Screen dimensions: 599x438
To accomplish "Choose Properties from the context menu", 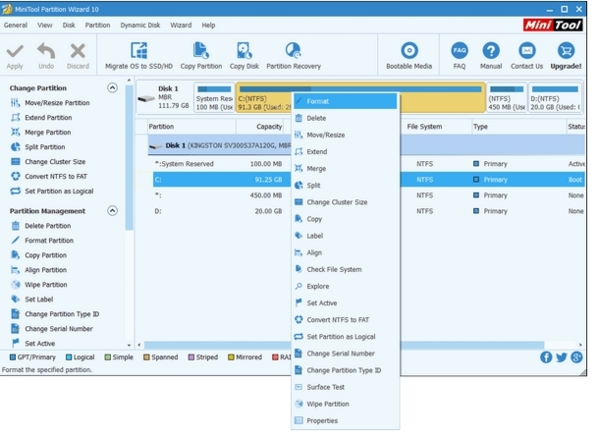I will tap(345, 420).
